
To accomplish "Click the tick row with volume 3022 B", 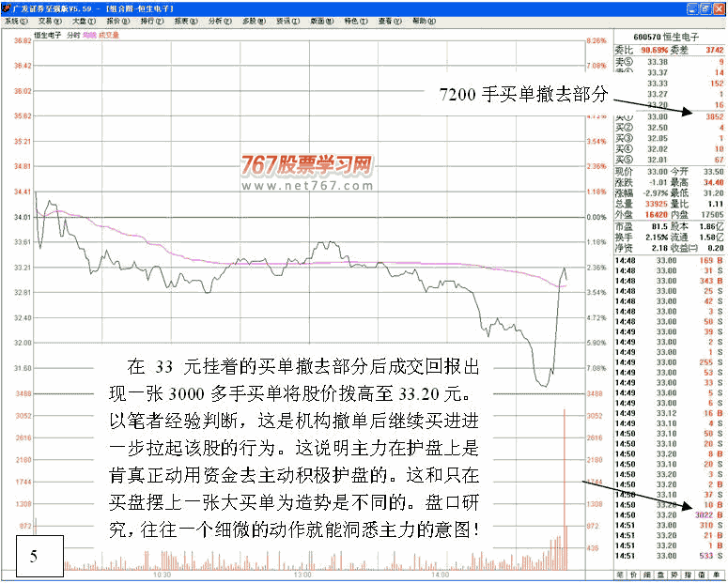I will pyautogui.click(x=669, y=515).
